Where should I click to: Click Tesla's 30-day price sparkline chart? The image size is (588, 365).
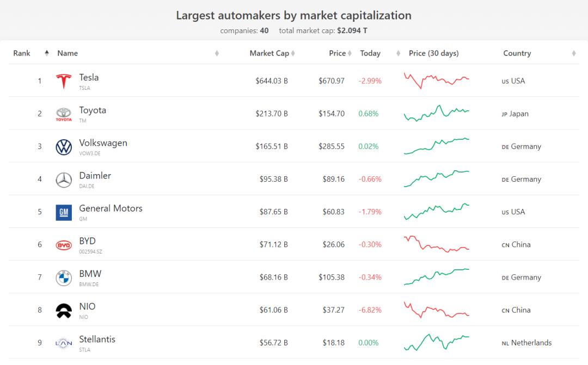(x=436, y=81)
